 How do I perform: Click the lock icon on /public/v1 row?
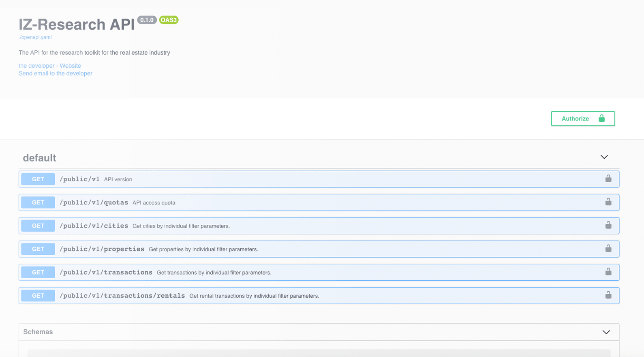(608, 178)
